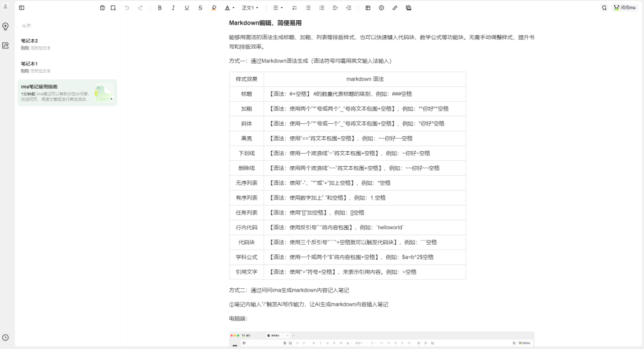The height and width of the screenshot is (349, 644).
Task: Click the circular icon after the table icon
Action: click(x=382, y=8)
